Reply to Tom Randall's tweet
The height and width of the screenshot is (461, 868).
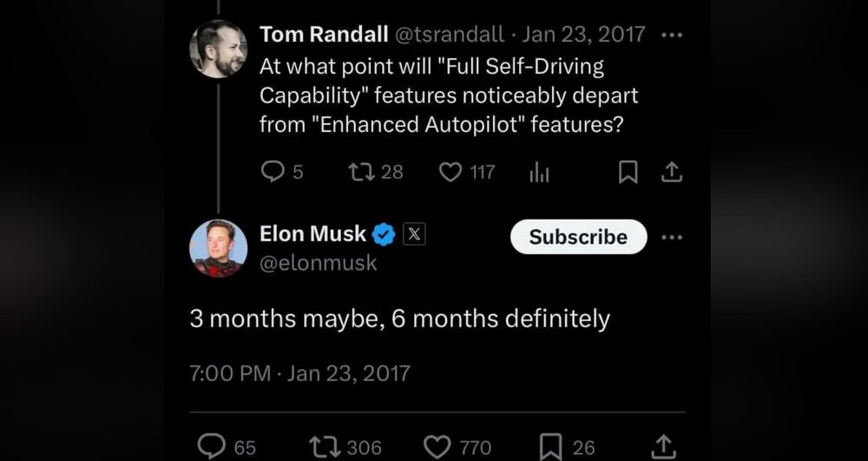point(273,172)
